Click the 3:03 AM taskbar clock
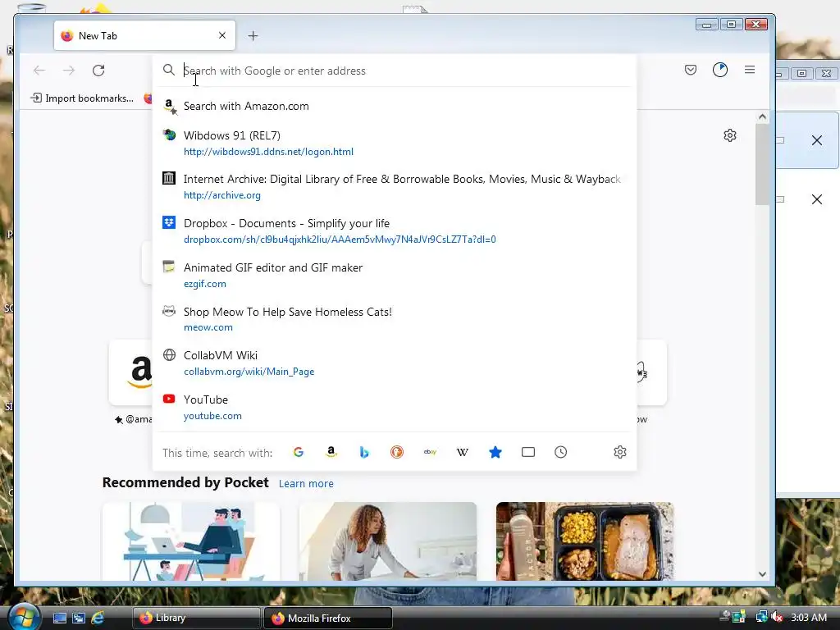The width and height of the screenshot is (840, 630). (x=809, y=617)
